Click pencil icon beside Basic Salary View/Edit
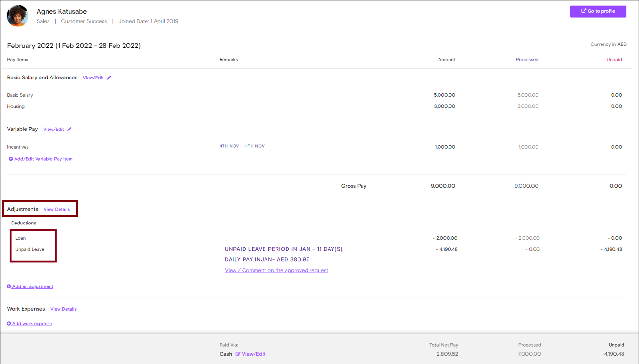Screen dimensions: 639x364 coord(109,78)
